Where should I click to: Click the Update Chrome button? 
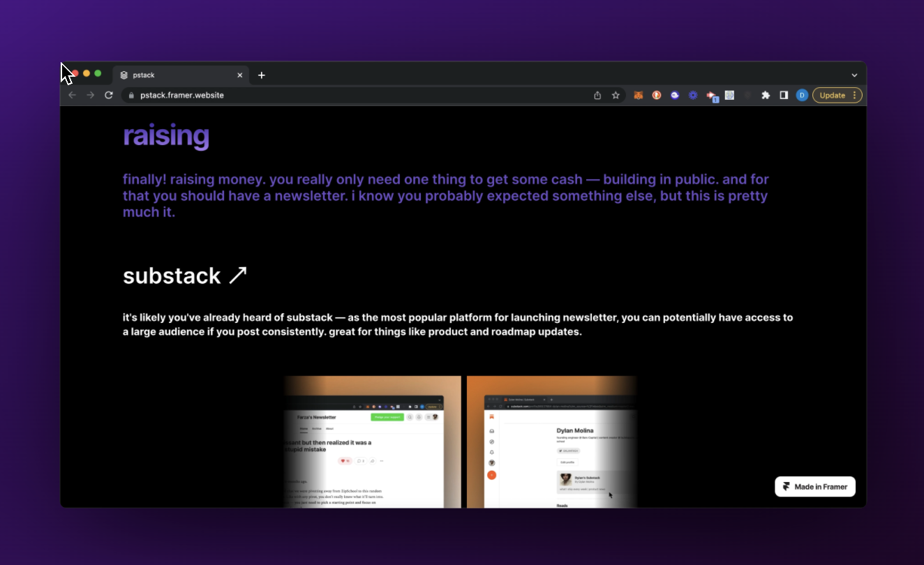point(832,96)
